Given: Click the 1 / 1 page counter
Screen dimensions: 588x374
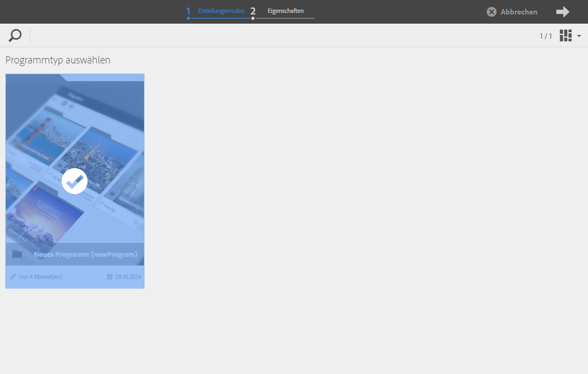Looking at the screenshot, I should [x=546, y=36].
